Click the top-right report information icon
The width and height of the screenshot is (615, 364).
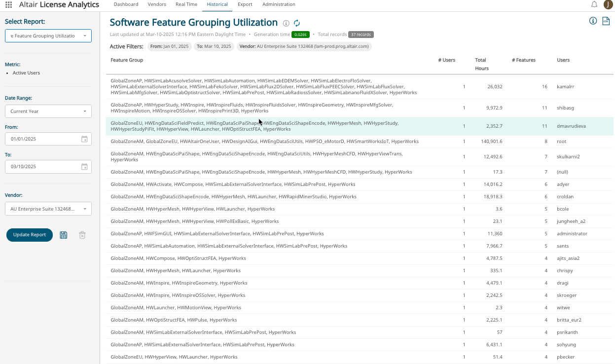point(593,21)
